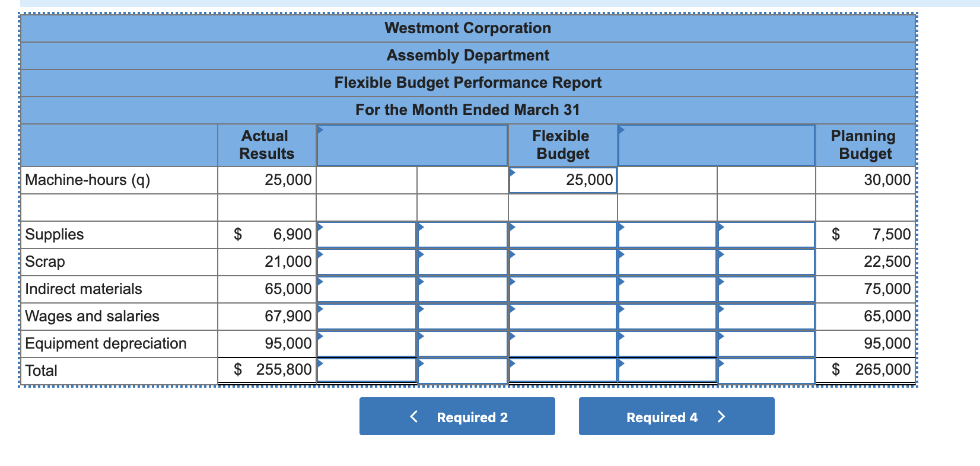The image size is (980, 466).
Task: Open the Equipment depreciation F/U dropdown left of Flexible Budget
Action: (463, 344)
